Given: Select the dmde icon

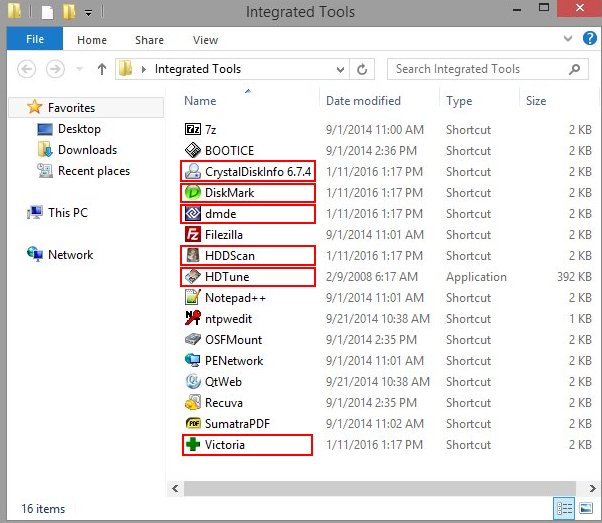Looking at the screenshot, I should point(192,214).
